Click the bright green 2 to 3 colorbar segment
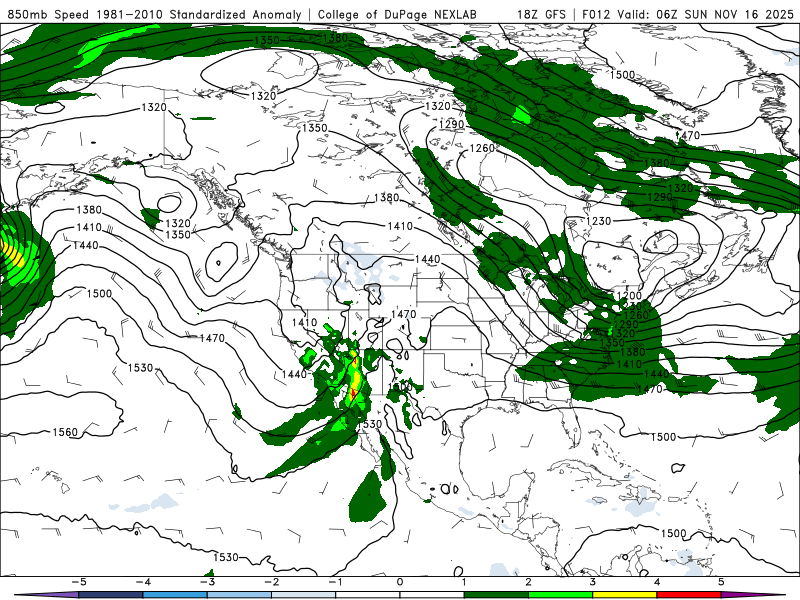This screenshot has height=600, width=800. (x=561, y=595)
